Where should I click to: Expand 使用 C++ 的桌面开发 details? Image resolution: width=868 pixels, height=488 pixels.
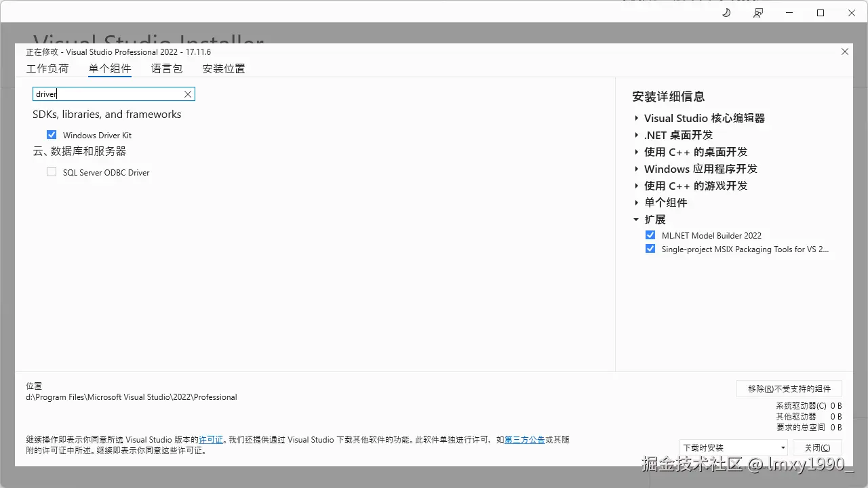pyautogui.click(x=637, y=152)
